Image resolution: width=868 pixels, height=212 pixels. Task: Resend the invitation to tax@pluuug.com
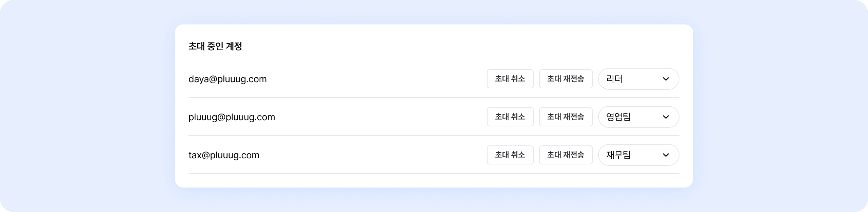pos(566,155)
